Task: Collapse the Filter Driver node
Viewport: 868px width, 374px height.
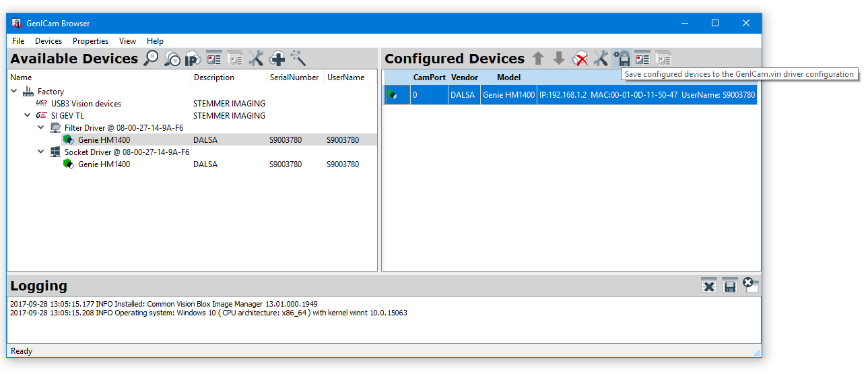Action: [x=41, y=128]
